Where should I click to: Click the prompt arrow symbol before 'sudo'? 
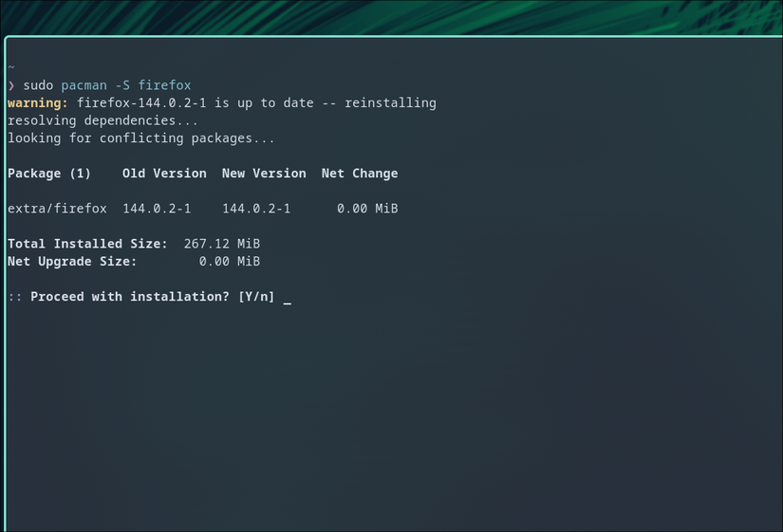pyautogui.click(x=11, y=86)
